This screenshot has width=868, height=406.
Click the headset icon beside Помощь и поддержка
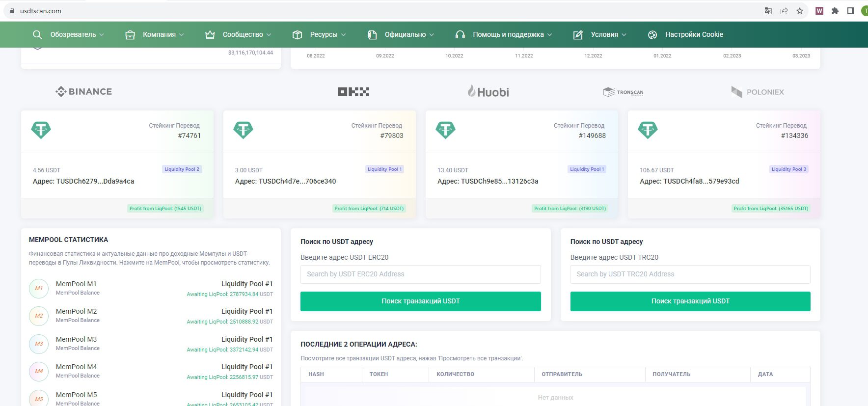coord(460,35)
